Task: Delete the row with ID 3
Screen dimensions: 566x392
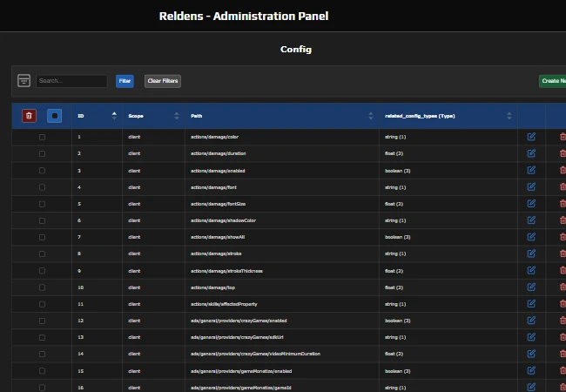Action: click(563, 170)
